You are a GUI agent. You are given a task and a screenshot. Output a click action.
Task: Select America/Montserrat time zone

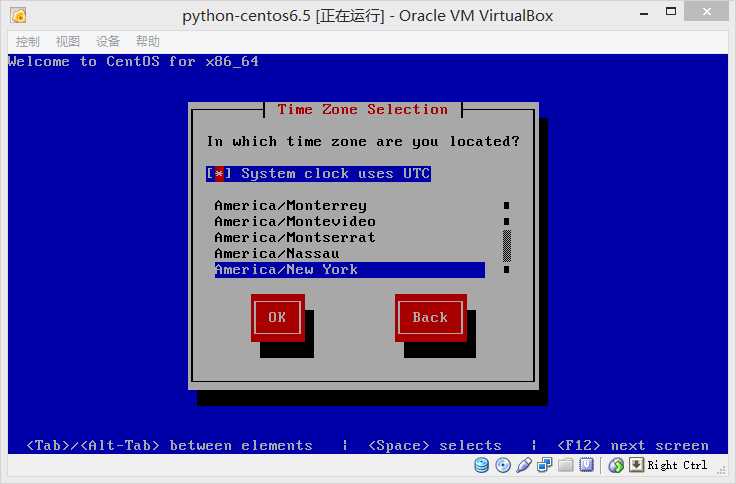(349, 238)
